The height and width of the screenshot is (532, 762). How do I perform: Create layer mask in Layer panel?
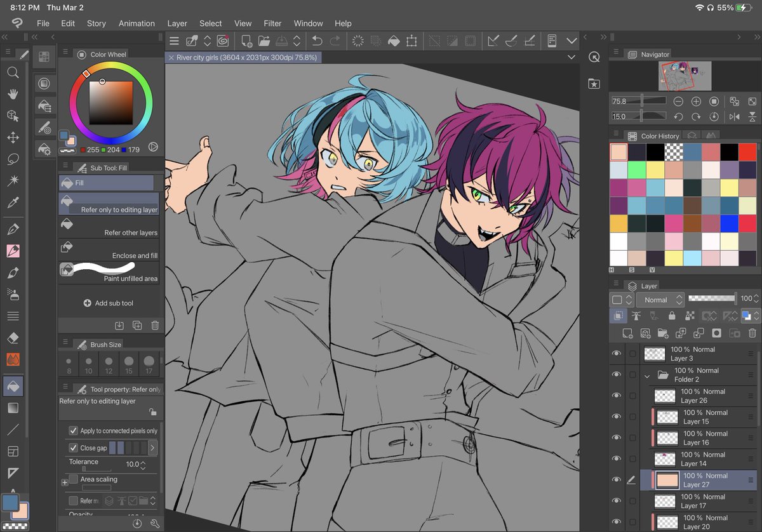pyautogui.click(x=716, y=333)
